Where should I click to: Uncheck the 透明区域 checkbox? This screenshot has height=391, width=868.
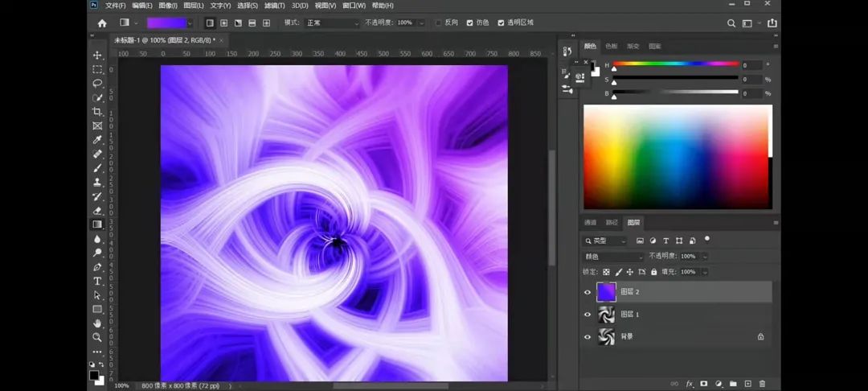pos(502,23)
